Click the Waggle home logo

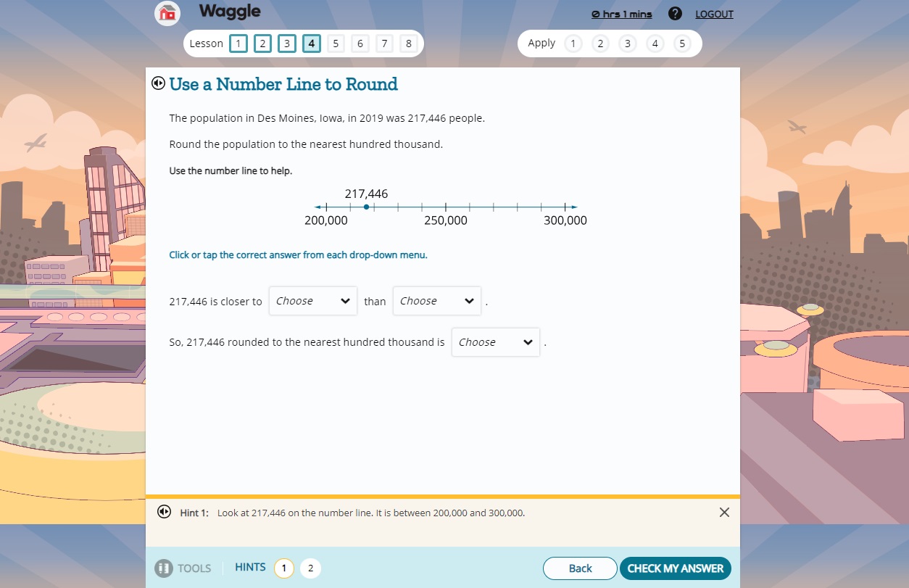[x=167, y=13]
